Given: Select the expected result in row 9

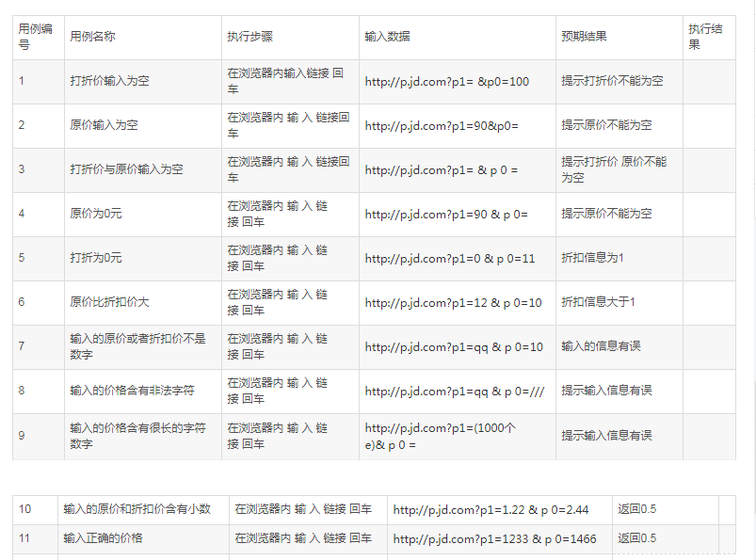Looking at the screenshot, I should click(x=606, y=436).
